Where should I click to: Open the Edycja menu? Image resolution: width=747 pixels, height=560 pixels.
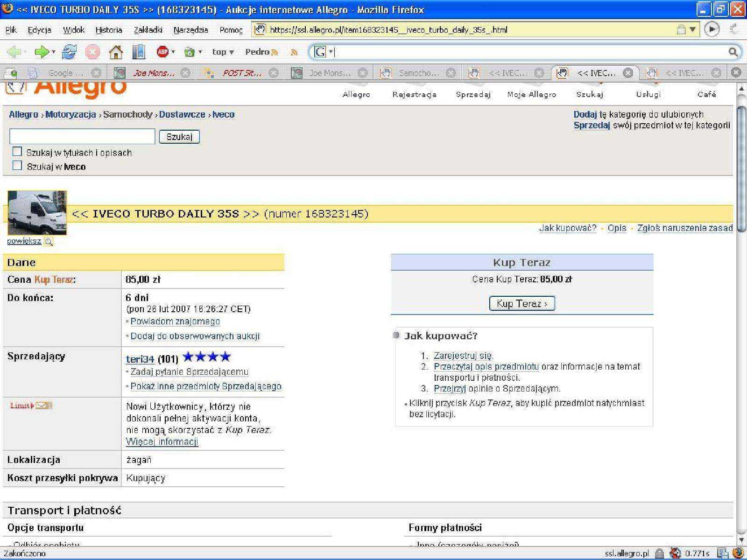click(x=40, y=30)
